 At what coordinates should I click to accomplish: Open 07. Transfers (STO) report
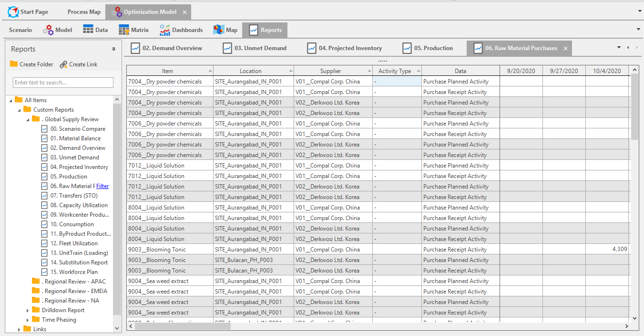[74, 196]
